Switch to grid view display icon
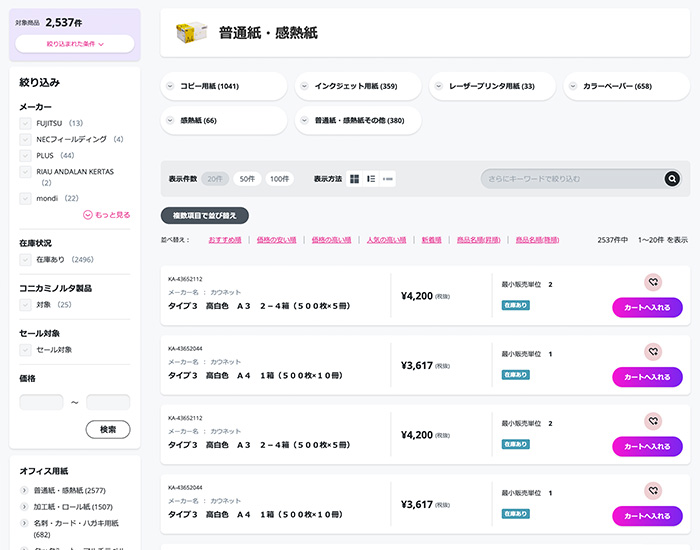 coord(354,179)
